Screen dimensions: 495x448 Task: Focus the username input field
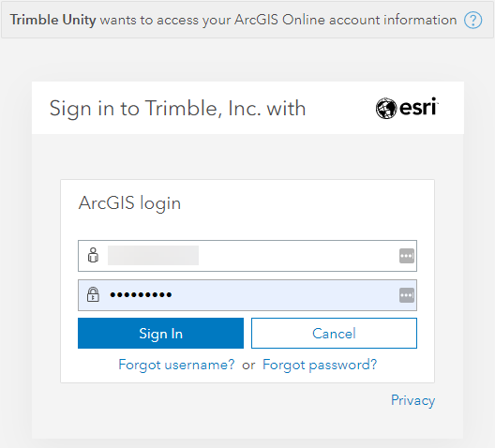[247, 256]
